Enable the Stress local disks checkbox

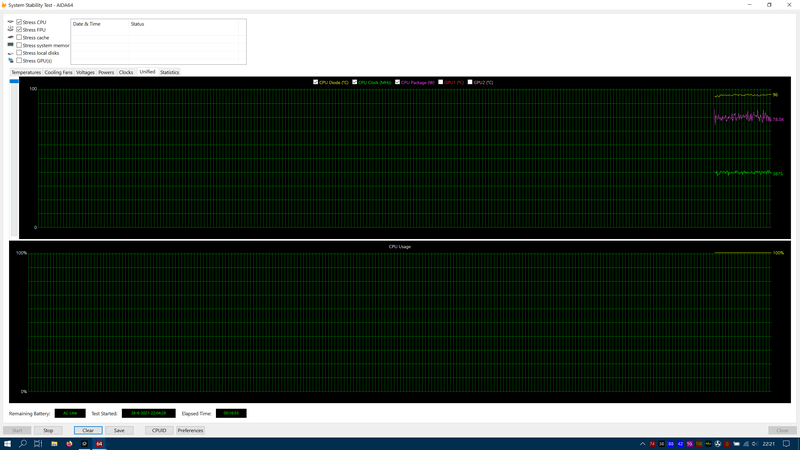pyautogui.click(x=19, y=53)
